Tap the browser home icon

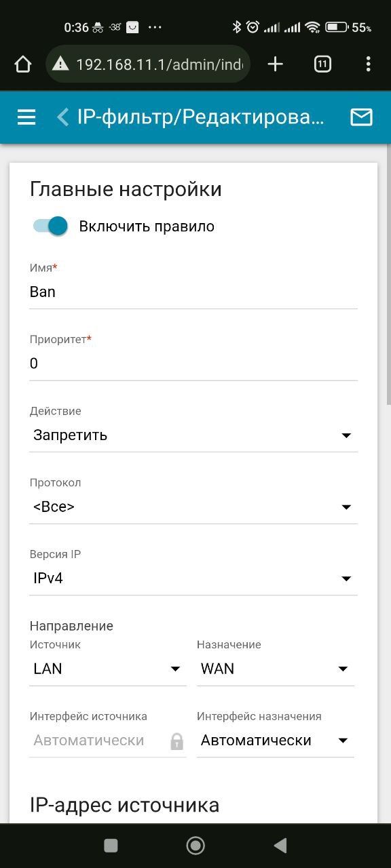[23, 64]
